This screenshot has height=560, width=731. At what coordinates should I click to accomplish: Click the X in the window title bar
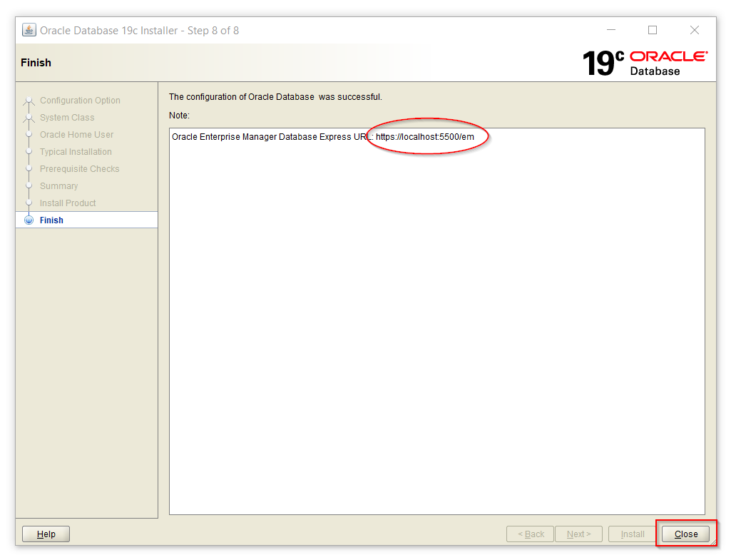coord(694,30)
